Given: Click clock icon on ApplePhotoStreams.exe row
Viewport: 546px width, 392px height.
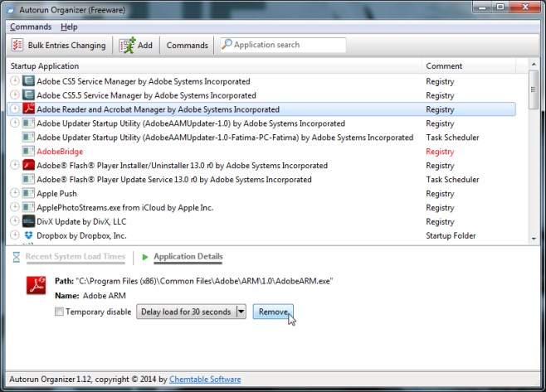Looking at the screenshot, I should click(14, 207).
